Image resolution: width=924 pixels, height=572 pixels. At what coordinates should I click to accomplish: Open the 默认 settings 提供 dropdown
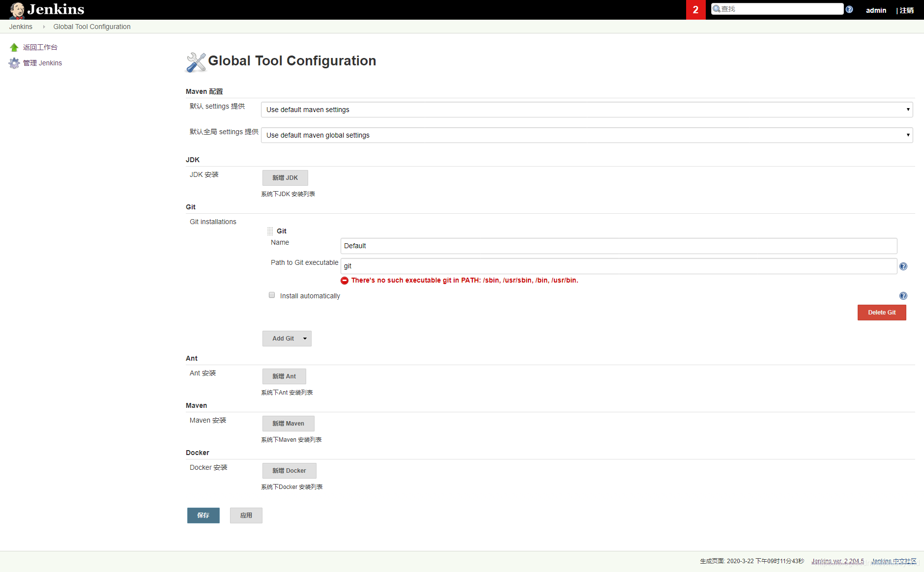(x=587, y=110)
